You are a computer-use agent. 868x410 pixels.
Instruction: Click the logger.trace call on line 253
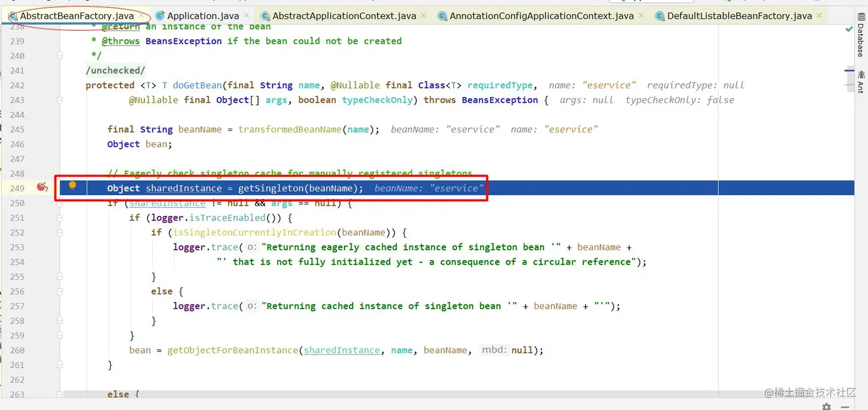tap(206, 247)
